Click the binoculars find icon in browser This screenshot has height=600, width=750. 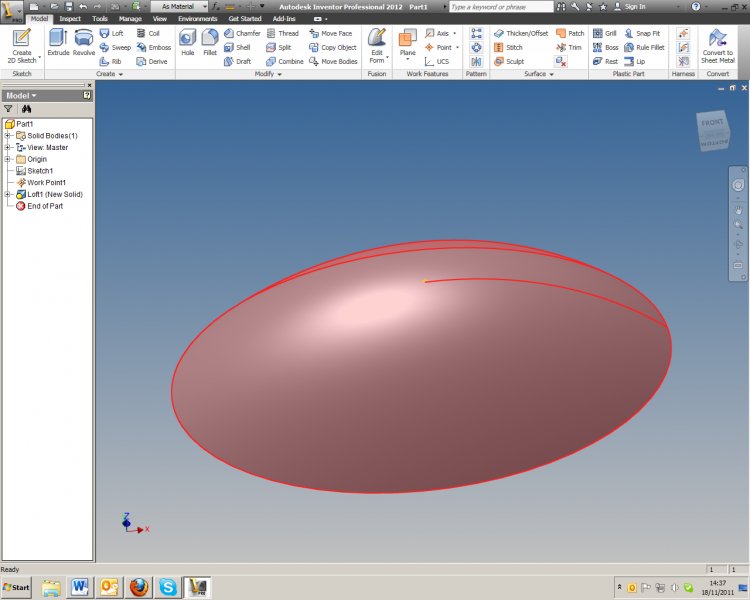27,108
